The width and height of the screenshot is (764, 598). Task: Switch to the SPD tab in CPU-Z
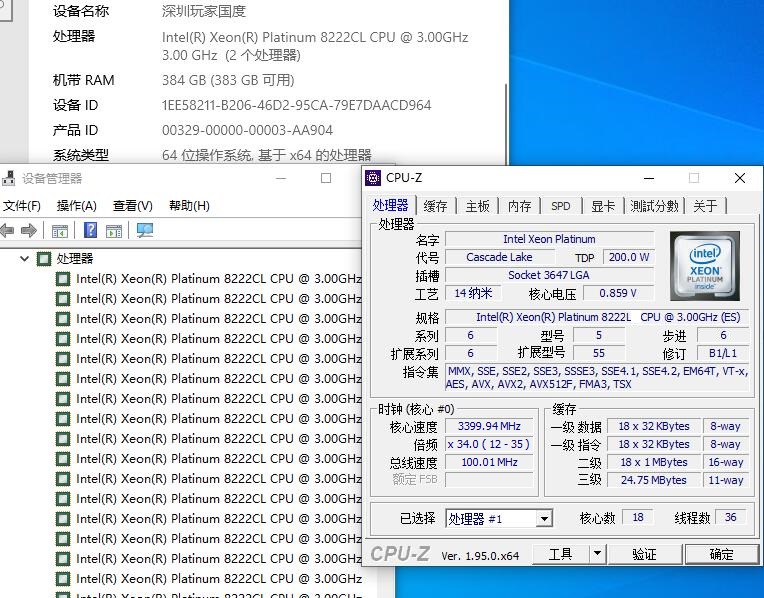point(561,206)
